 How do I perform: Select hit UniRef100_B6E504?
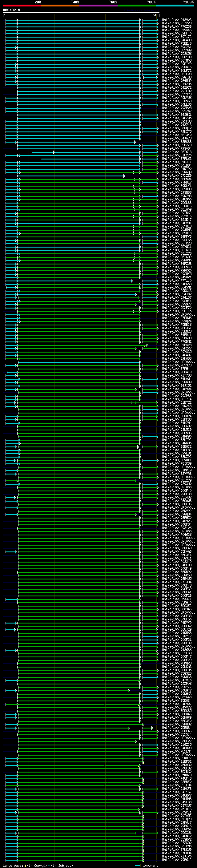177,179
